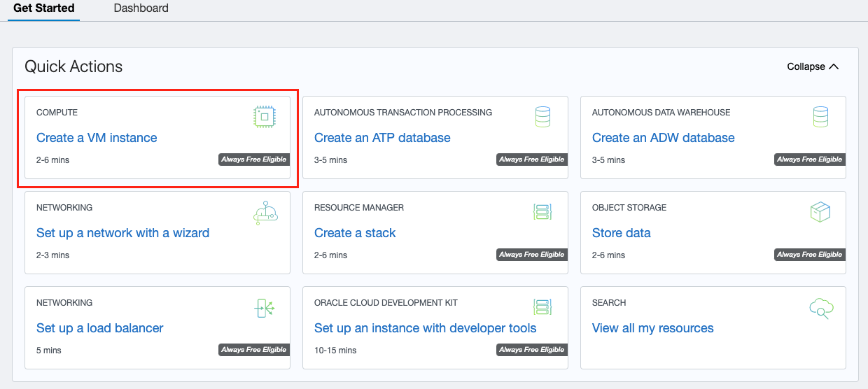The image size is (868, 389).
Task: Open Store data link
Action: (622, 233)
